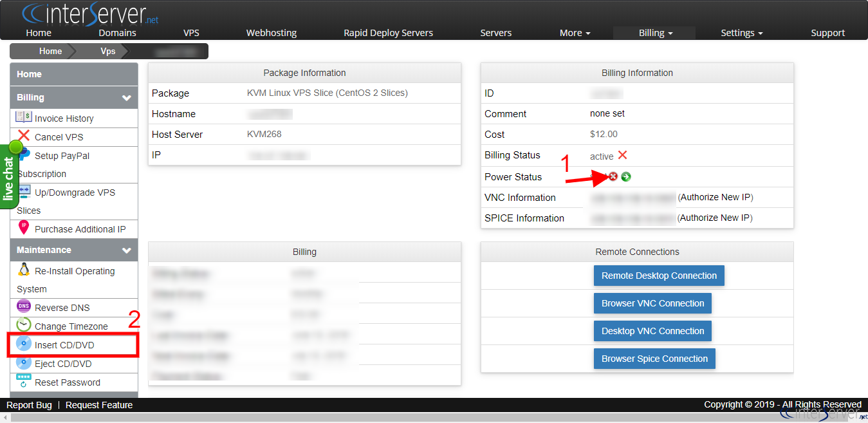Open the Reverse DNS link
The image size is (868, 423).
pos(62,308)
